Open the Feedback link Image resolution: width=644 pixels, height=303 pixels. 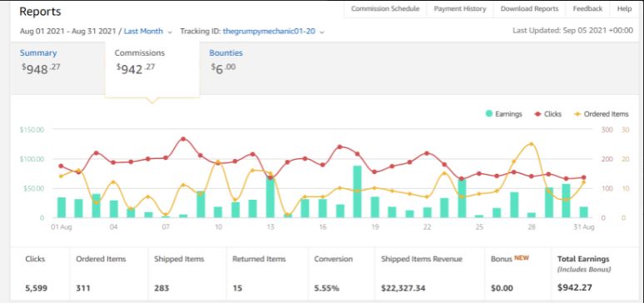587,8
